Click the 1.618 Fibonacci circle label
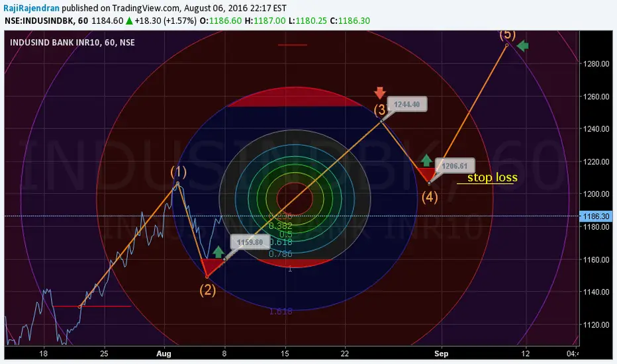 tap(281, 311)
